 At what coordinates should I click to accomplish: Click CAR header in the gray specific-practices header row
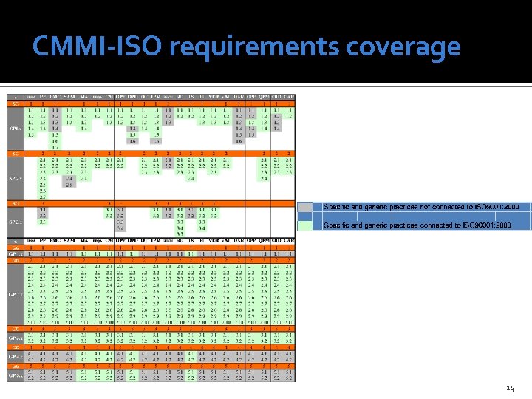pos(289,97)
